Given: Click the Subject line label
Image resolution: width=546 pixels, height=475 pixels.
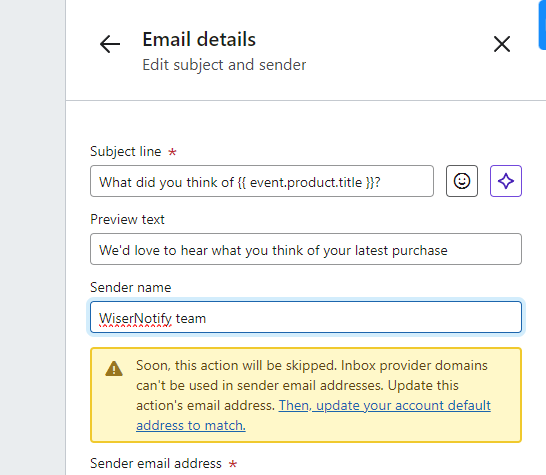Looking at the screenshot, I should (126, 151).
